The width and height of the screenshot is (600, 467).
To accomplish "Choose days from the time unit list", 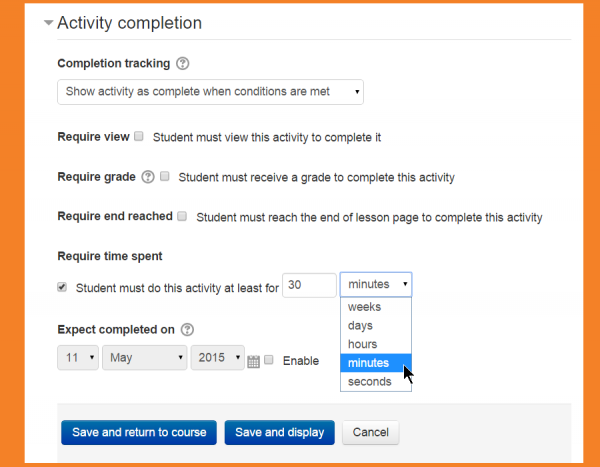I will coord(360,326).
